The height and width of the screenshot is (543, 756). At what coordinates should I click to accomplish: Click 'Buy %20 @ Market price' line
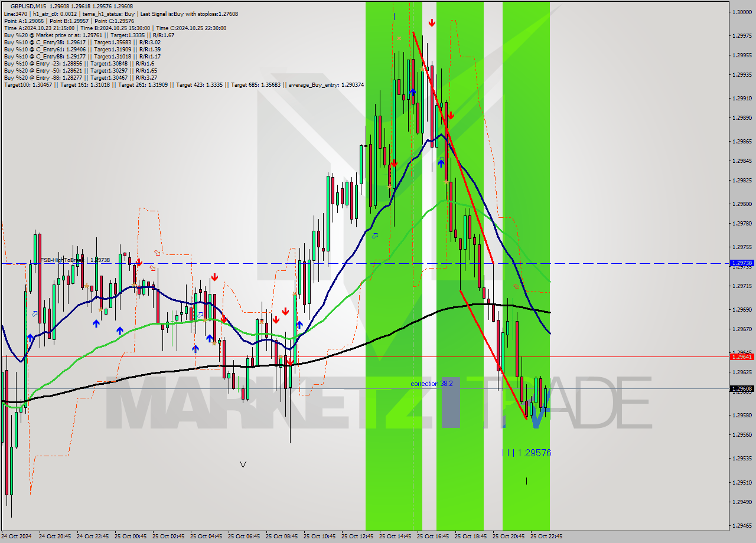click(x=89, y=35)
